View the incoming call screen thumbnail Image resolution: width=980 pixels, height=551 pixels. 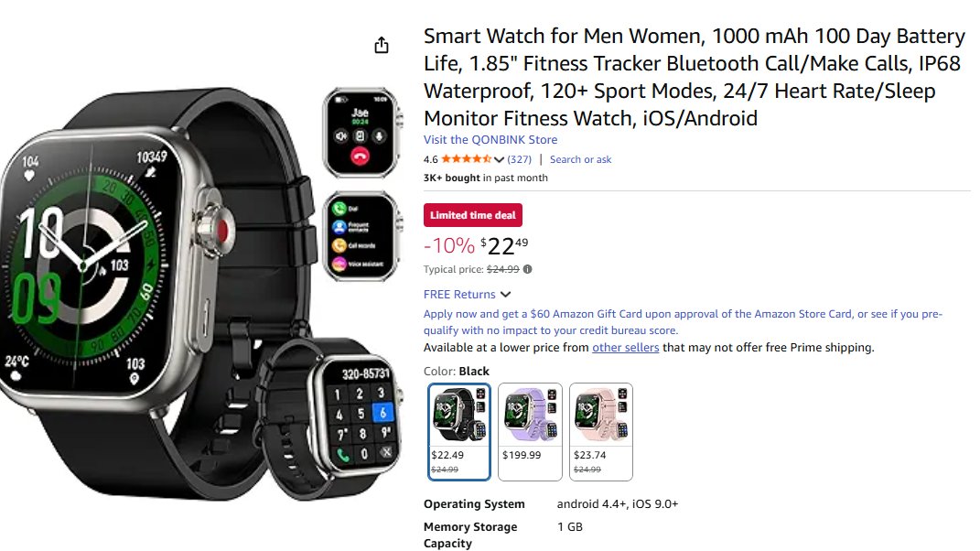coord(361,134)
